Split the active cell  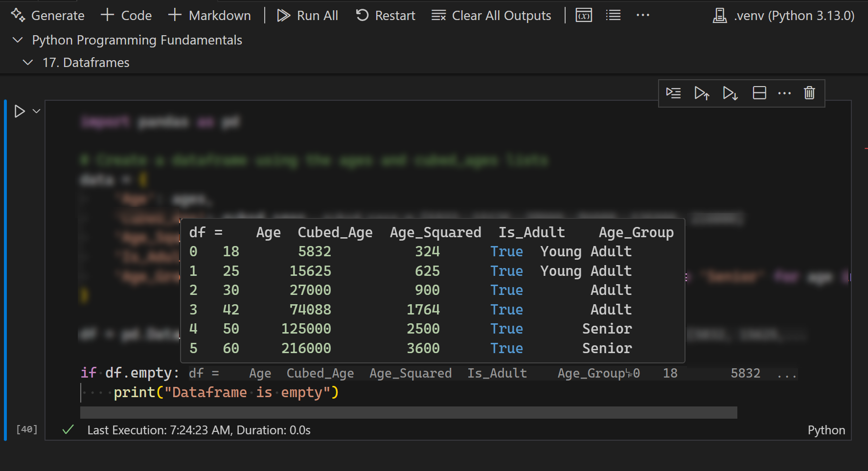759,93
